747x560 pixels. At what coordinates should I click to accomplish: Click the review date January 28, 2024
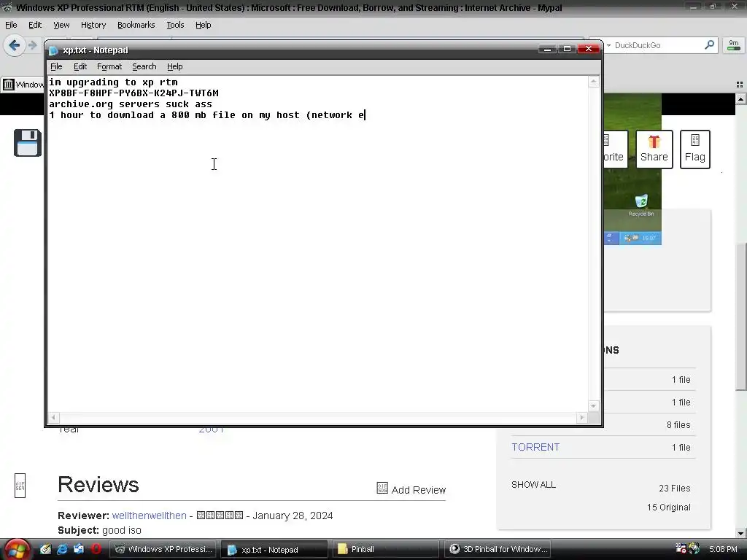click(293, 516)
